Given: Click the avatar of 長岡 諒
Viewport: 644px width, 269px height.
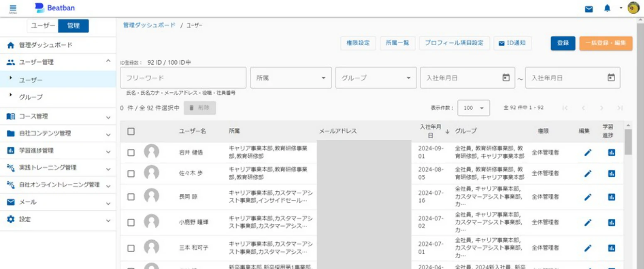Looking at the screenshot, I should pos(152,197).
